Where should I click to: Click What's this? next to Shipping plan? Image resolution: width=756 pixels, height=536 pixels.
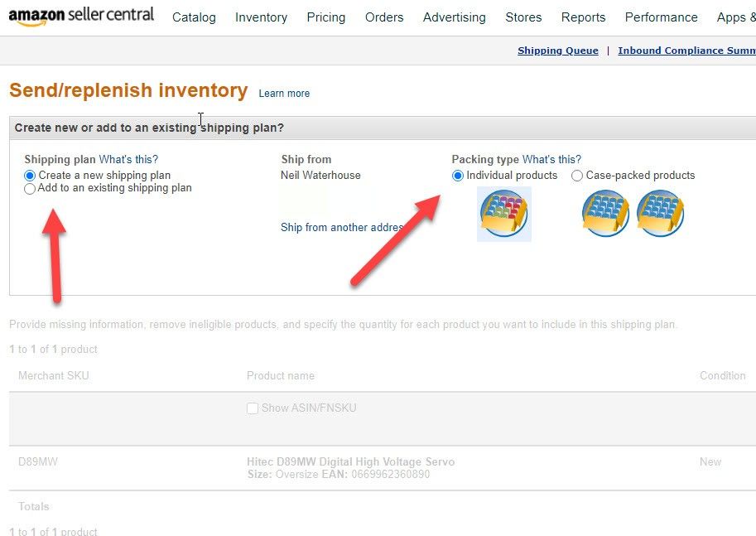point(128,160)
